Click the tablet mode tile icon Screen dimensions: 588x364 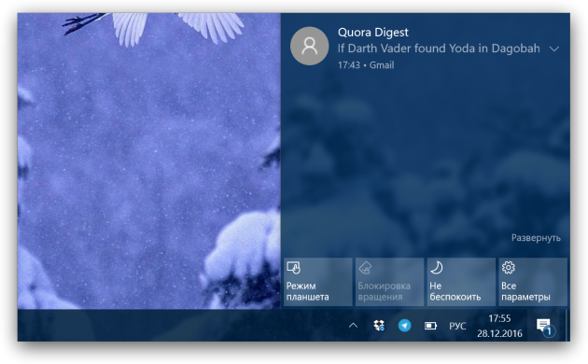[293, 268]
